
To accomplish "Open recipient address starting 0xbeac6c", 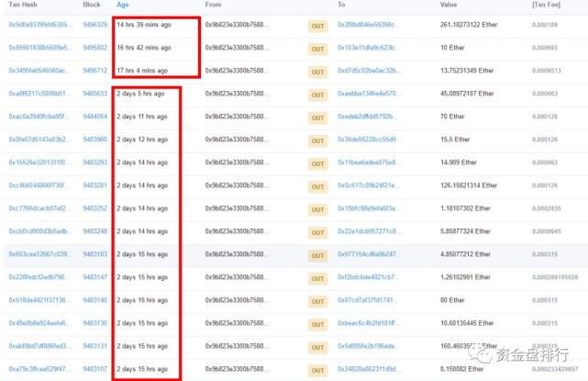I will (x=369, y=323).
